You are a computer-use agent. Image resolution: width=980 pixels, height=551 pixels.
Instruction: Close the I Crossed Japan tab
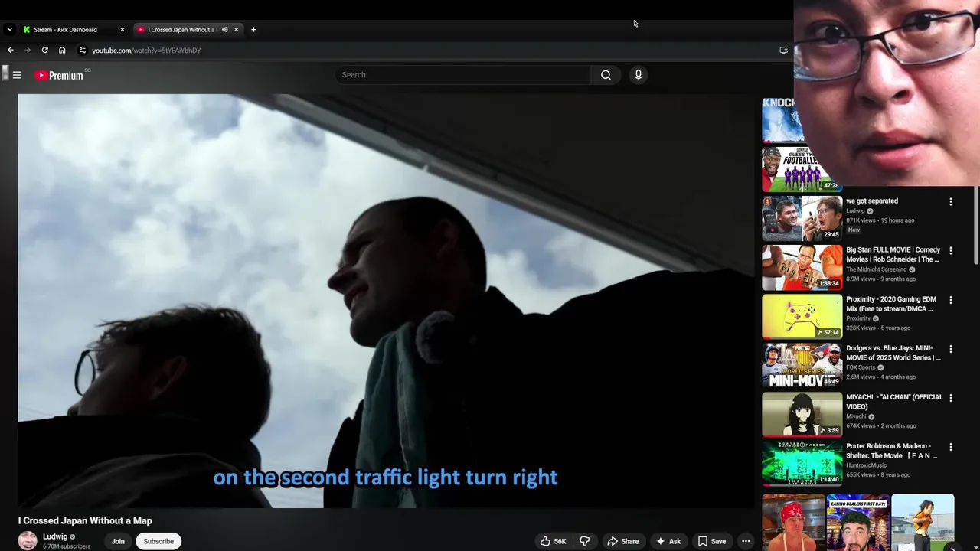tap(236, 30)
